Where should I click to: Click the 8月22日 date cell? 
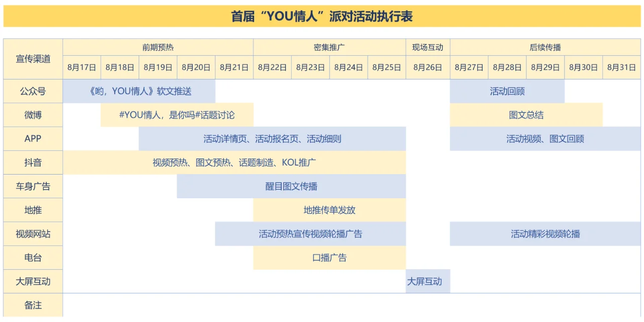tap(273, 67)
